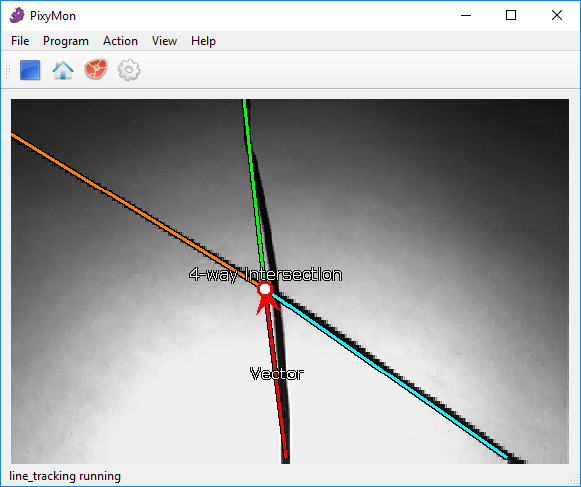Open the File menu
This screenshot has width=581, height=487.
click(20, 41)
